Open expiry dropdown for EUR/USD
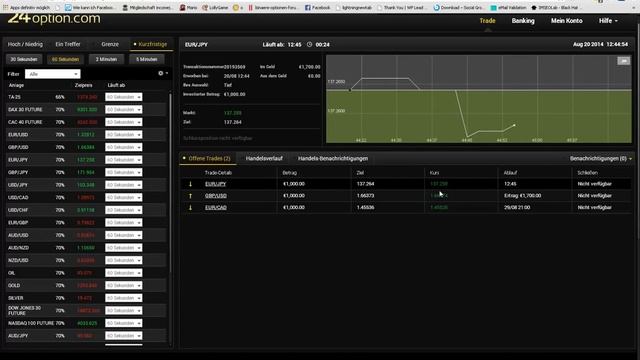The image size is (640, 360). 124,135
